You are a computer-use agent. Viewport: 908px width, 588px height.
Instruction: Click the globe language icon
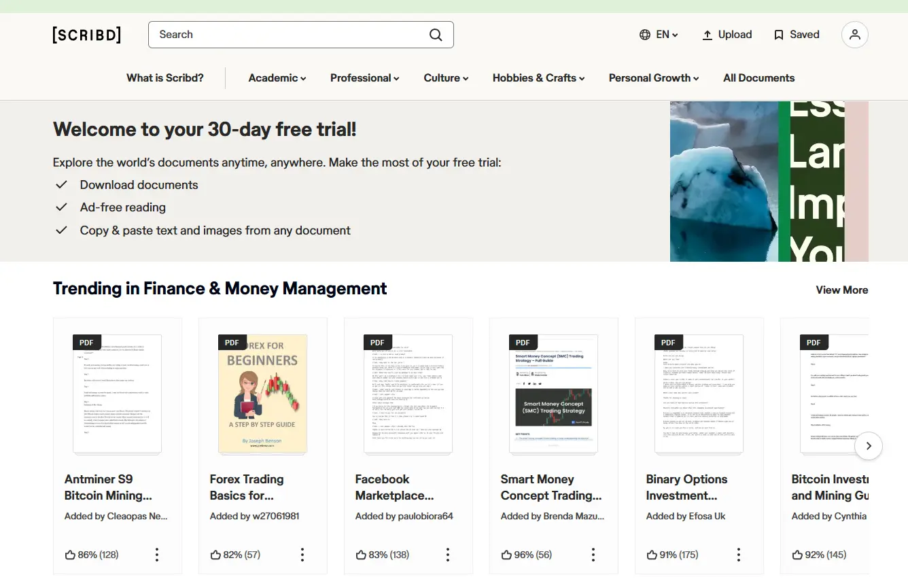pos(645,35)
